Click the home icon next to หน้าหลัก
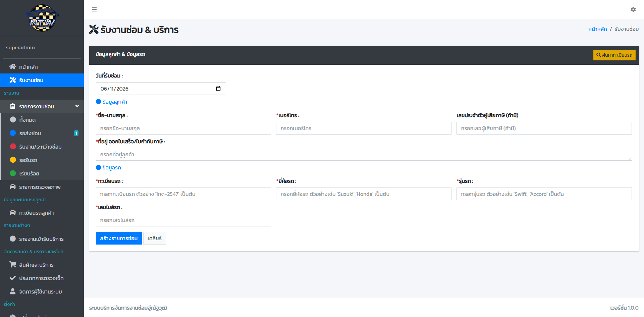The width and height of the screenshot is (644, 317). pyautogui.click(x=13, y=66)
